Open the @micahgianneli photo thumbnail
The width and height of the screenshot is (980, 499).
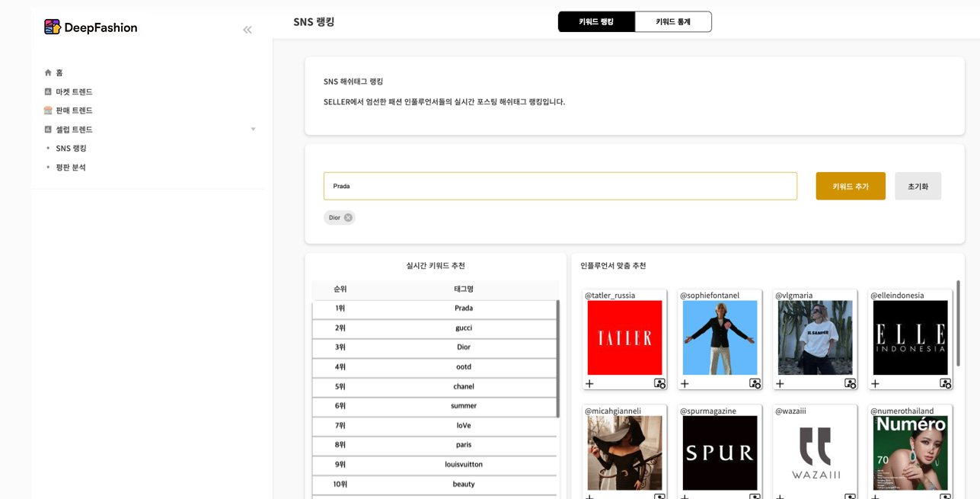[x=624, y=453]
